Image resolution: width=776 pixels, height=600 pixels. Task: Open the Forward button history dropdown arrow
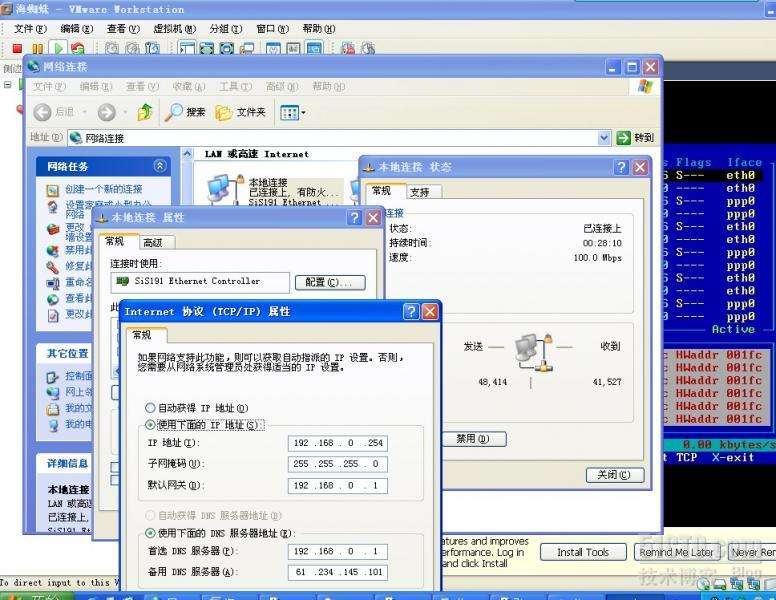point(125,113)
